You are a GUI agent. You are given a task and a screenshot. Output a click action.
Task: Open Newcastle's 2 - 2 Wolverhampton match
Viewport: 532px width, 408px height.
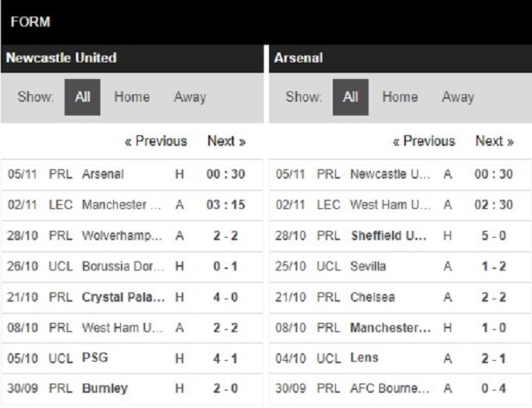pyautogui.click(x=122, y=236)
